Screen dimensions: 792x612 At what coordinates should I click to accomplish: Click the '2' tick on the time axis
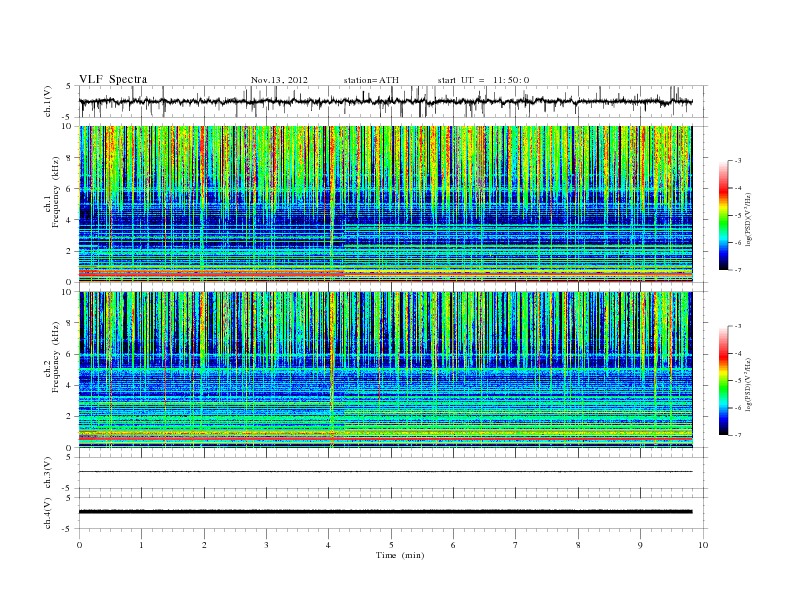[x=204, y=545]
